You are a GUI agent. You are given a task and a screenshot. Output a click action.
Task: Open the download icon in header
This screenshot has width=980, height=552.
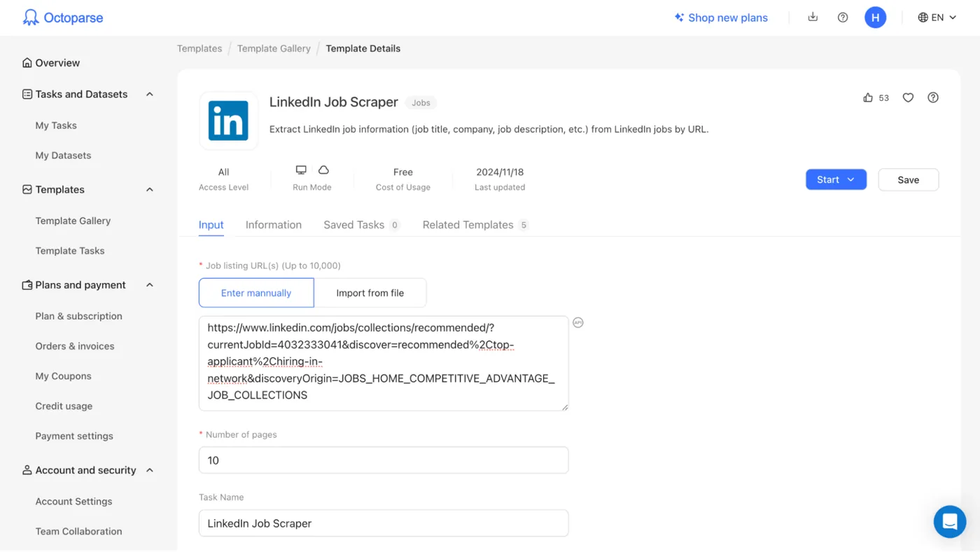pos(813,17)
